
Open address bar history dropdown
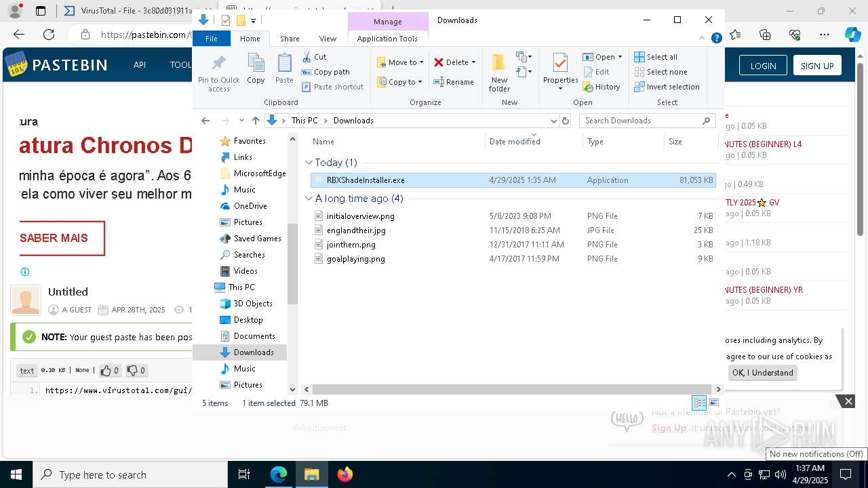553,121
